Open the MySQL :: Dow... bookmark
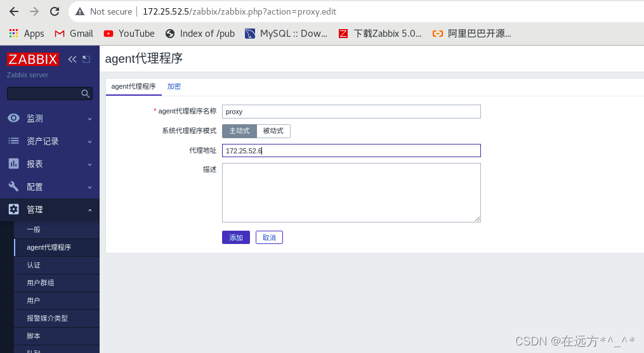644x353 pixels. pos(286,34)
